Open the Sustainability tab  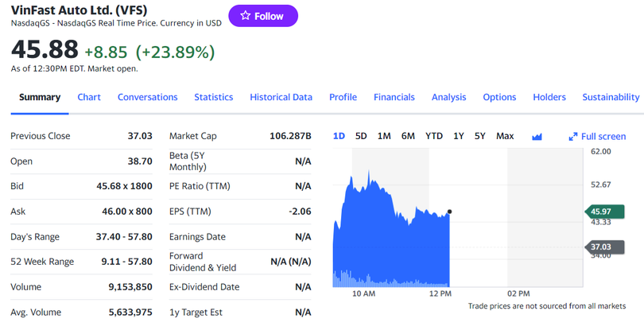[x=611, y=97]
